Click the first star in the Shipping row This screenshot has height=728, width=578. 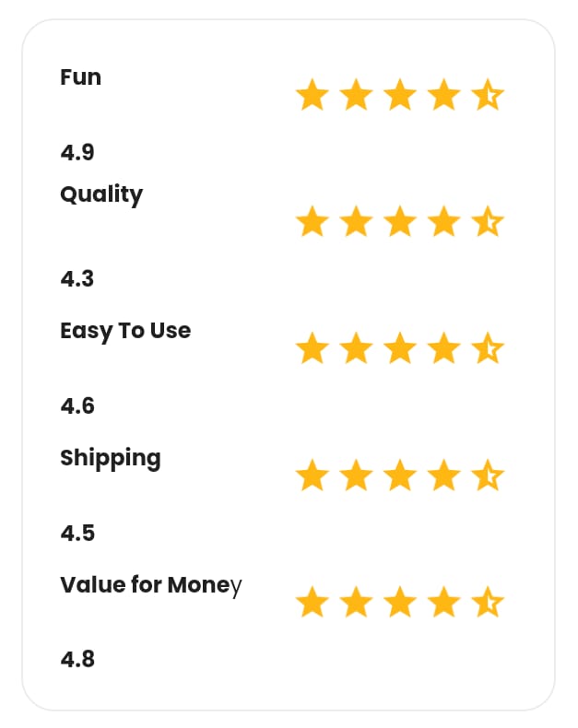[313, 477]
